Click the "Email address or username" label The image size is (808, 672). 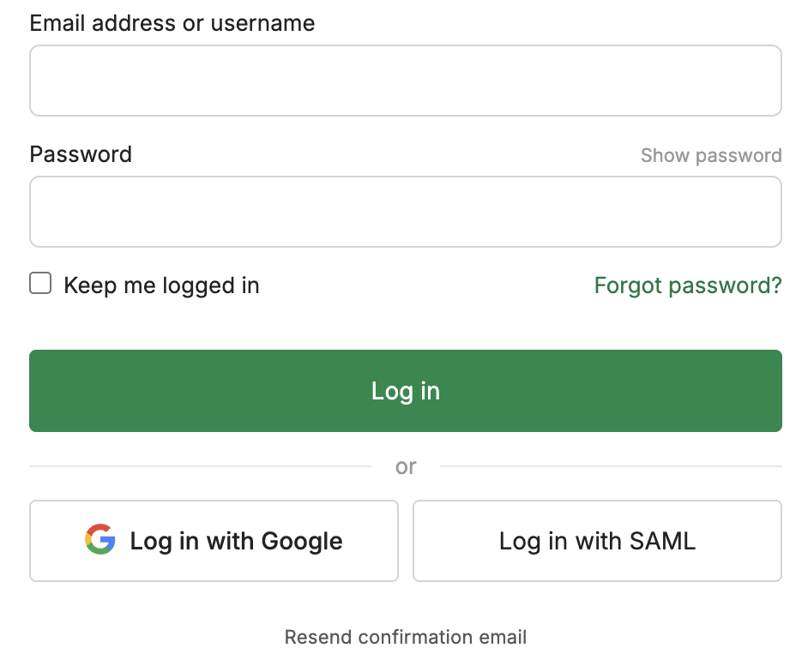(x=172, y=23)
